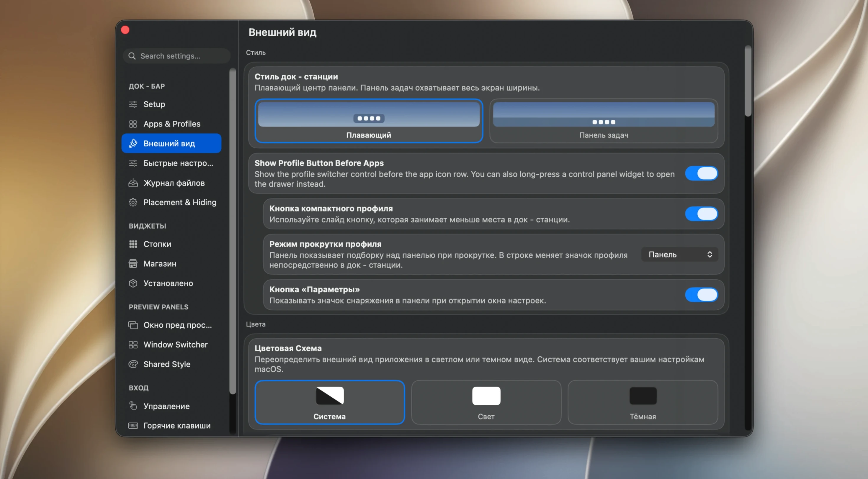The height and width of the screenshot is (479, 868).
Task: Close the settings window with red button
Action: (125, 30)
